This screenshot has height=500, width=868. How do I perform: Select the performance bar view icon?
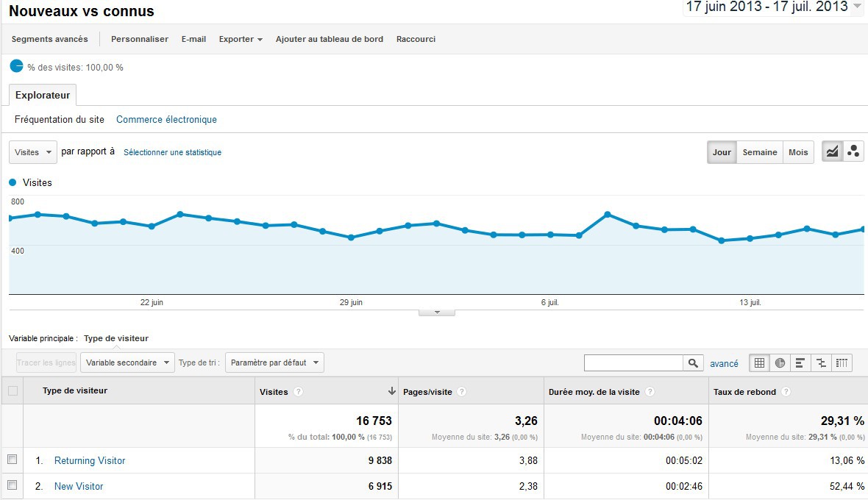800,362
